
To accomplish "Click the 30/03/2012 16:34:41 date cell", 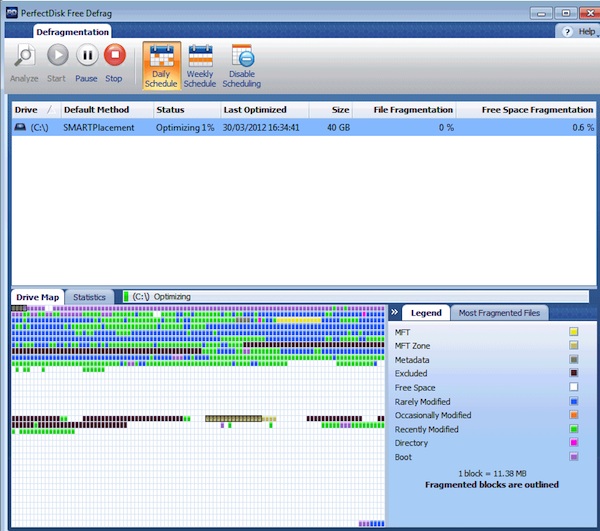I will (x=261, y=128).
